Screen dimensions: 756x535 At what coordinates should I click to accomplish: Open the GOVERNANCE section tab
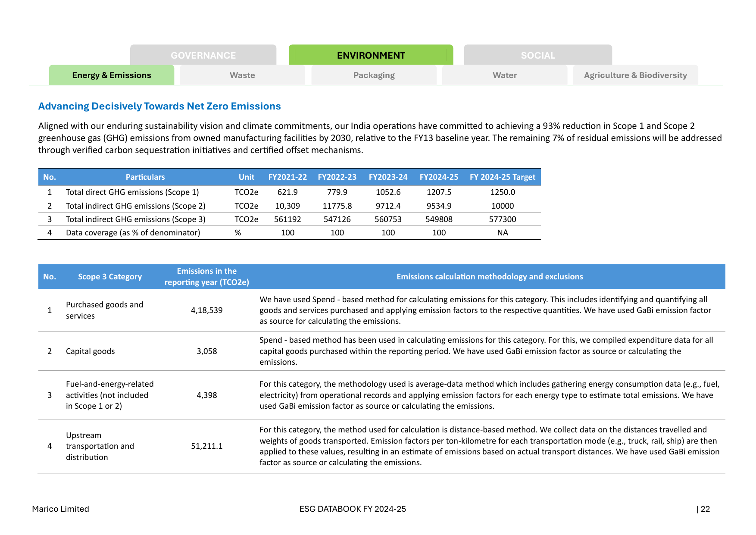[x=203, y=55]
